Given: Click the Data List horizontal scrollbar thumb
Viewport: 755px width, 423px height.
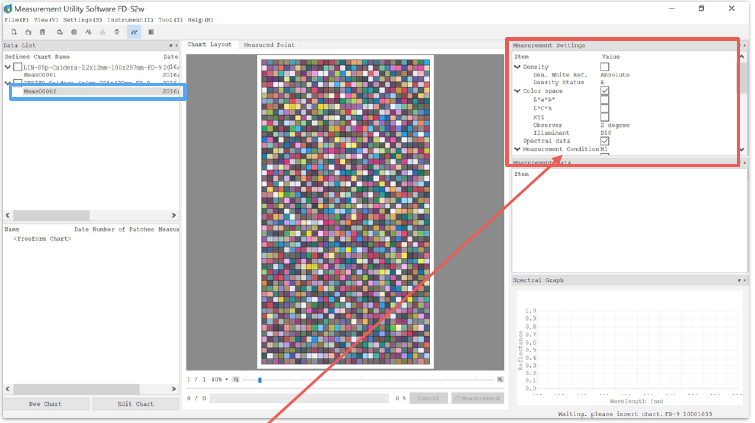Looking at the screenshot, I should tap(52, 215).
